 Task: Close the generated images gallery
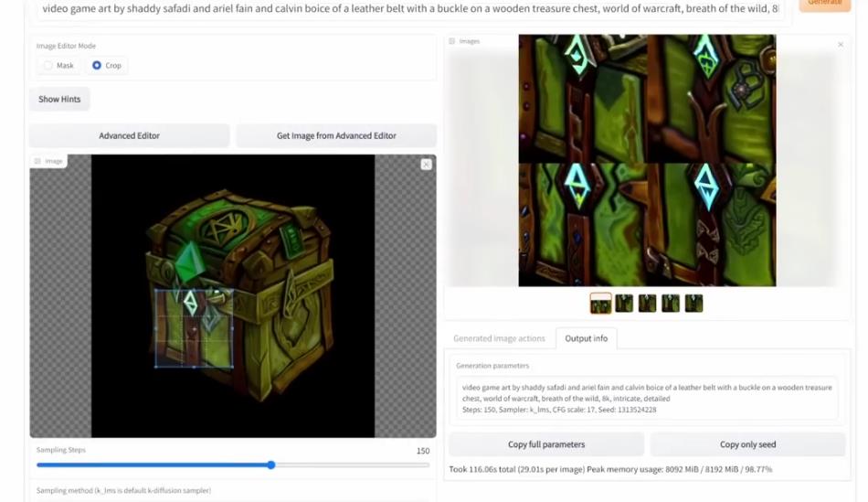pos(841,44)
